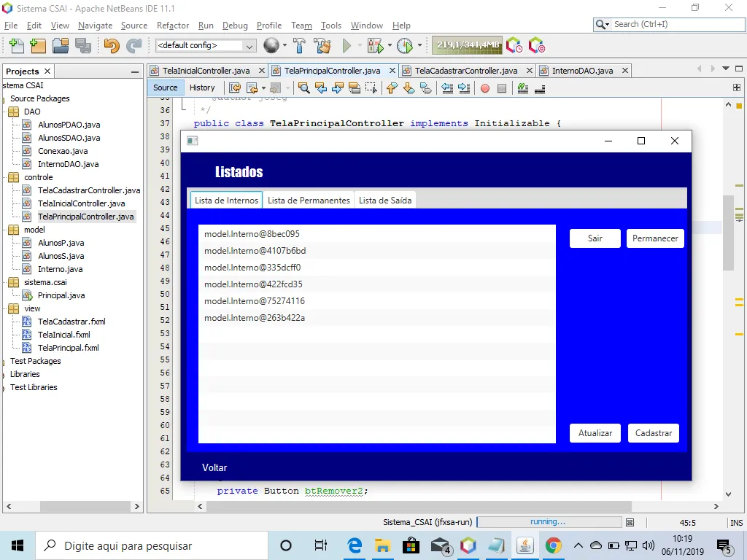This screenshot has width=747, height=560.
Task: Click the Uncomment icon in editor toolbar
Action: click(x=540, y=88)
